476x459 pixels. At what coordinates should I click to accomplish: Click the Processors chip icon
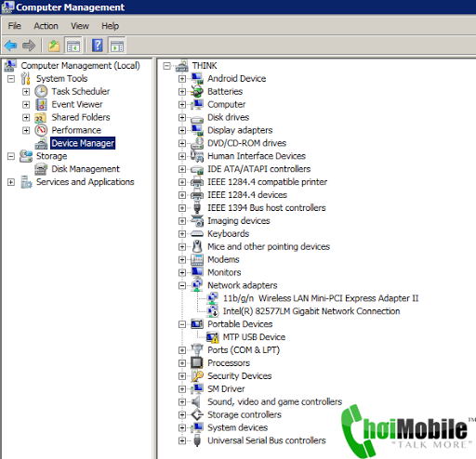point(197,363)
